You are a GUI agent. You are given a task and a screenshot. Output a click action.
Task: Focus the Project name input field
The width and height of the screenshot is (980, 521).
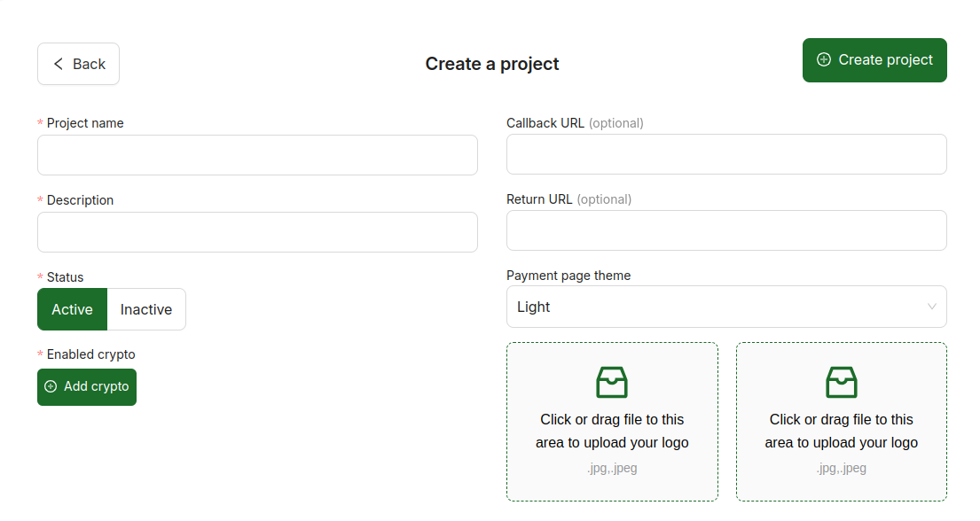pos(257,155)
